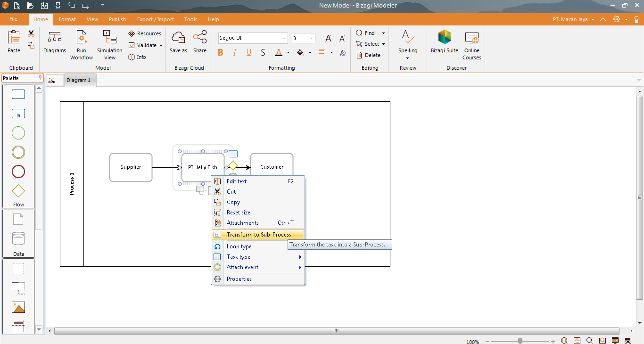This screenshot has width=644, height=344.
Task: Open font color dropdown arrow
Action: pos(288,53)
